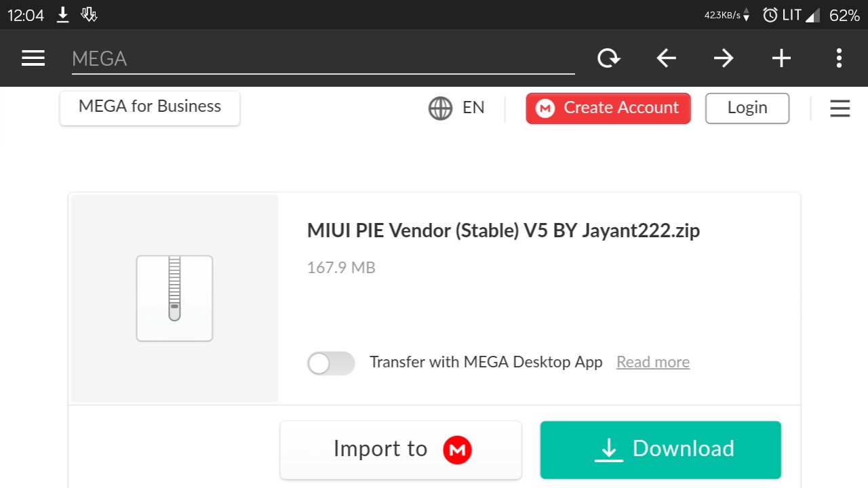The image size is (868, 488).
Task: Tap the alarm clock status icon
Action: [770, 15]
